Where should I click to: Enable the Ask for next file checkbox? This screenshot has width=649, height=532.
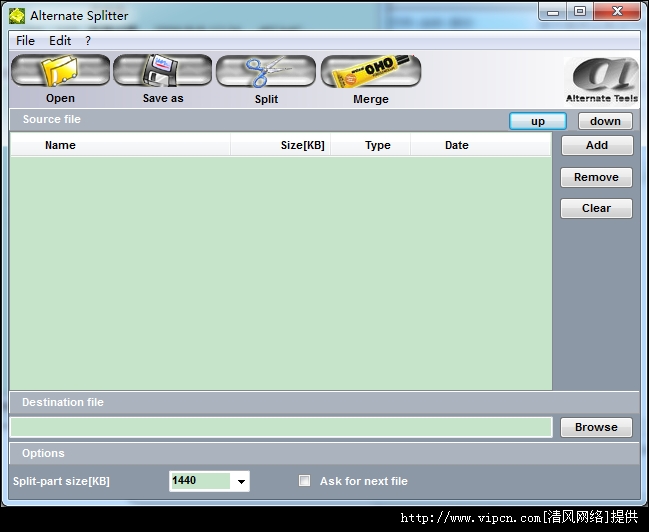point(305,481)
